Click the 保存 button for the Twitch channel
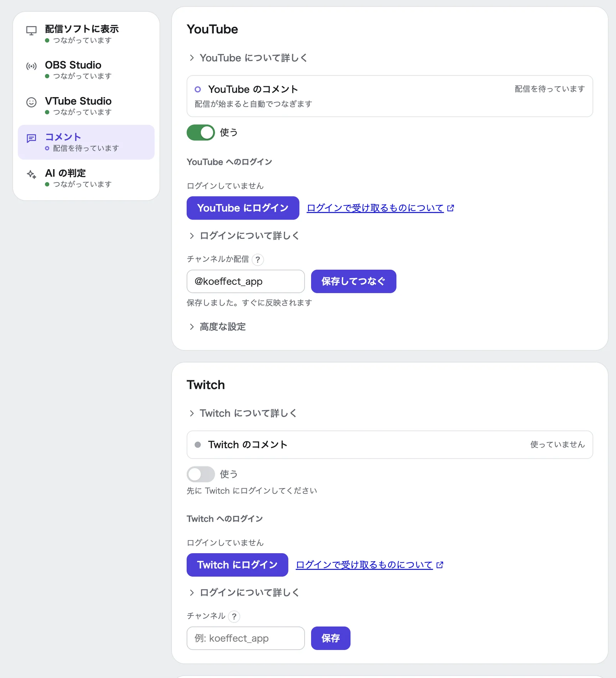This screenshot has width=616, height=678. (x=331, y=638)
